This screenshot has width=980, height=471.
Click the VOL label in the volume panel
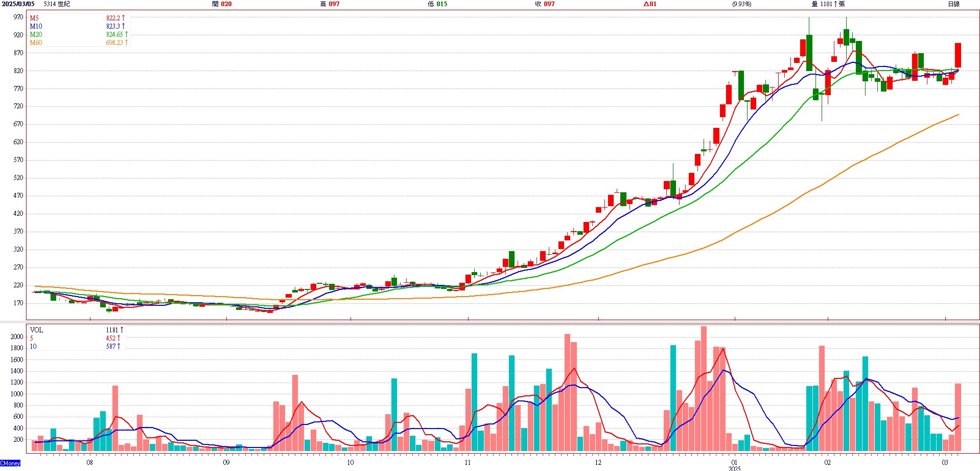pyautogui.click(x=36, y=330)
